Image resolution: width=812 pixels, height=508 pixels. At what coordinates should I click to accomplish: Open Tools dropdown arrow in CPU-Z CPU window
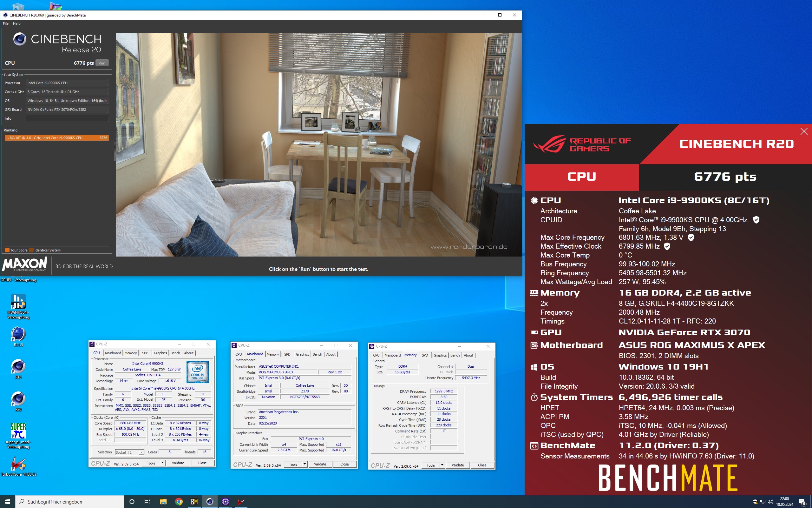[162, 463]
